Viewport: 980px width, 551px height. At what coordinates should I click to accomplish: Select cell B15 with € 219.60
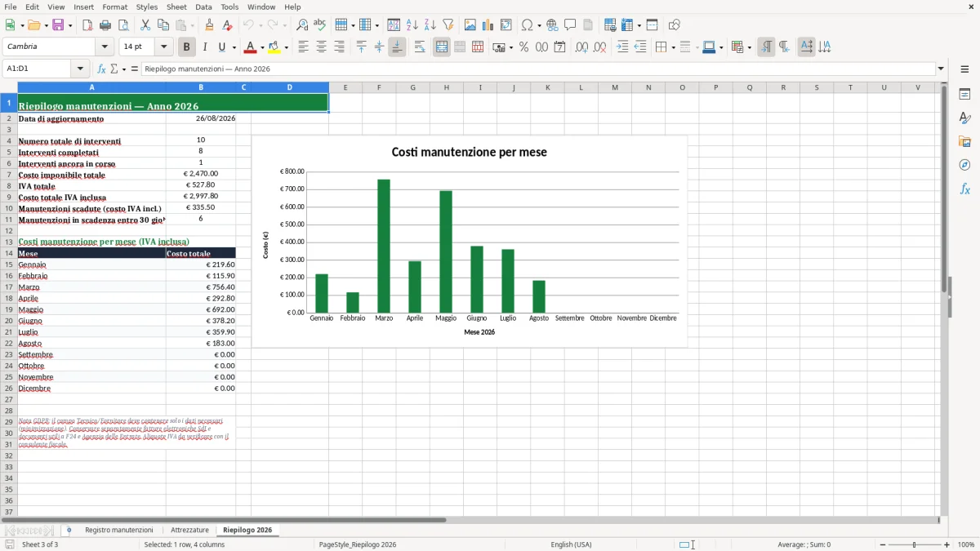point(201,264)
